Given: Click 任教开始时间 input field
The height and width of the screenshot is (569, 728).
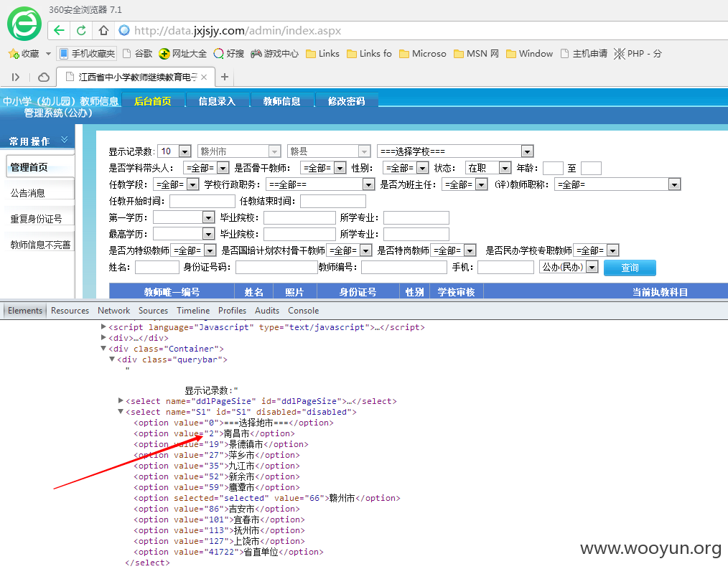Looking at the screenshot, I should click(x=202, y=201).
